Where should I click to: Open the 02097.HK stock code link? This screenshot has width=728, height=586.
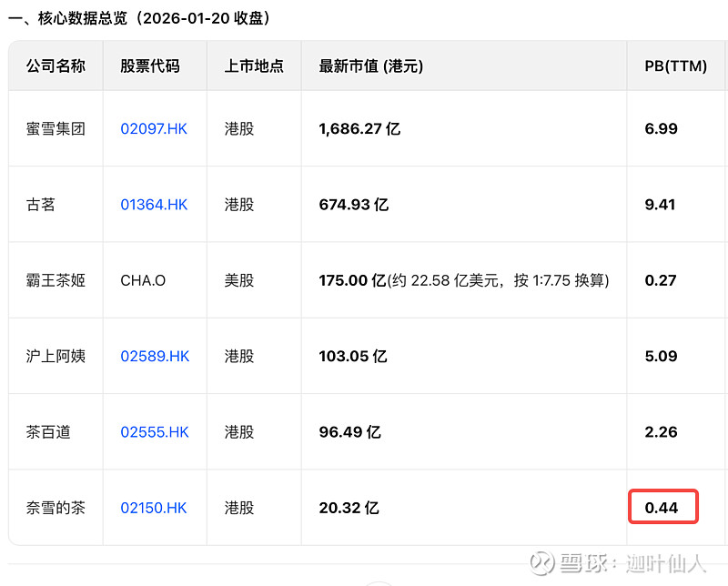click(154, 129)
